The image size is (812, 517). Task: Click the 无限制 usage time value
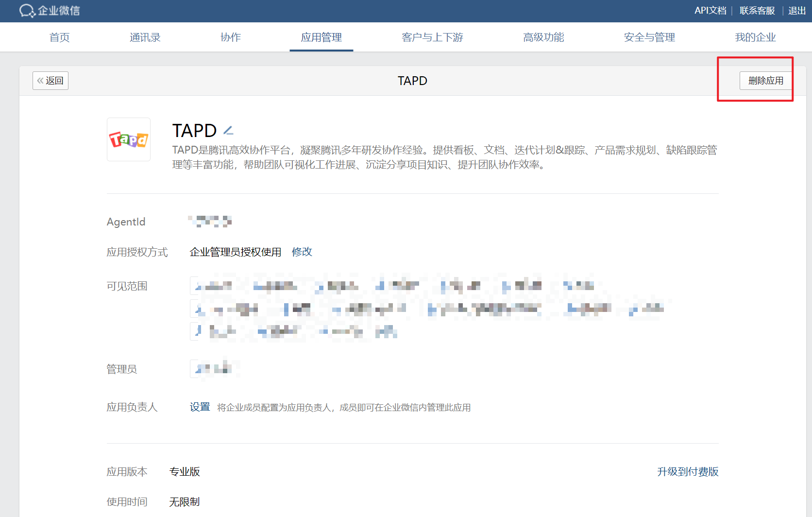tap(185, 502)
